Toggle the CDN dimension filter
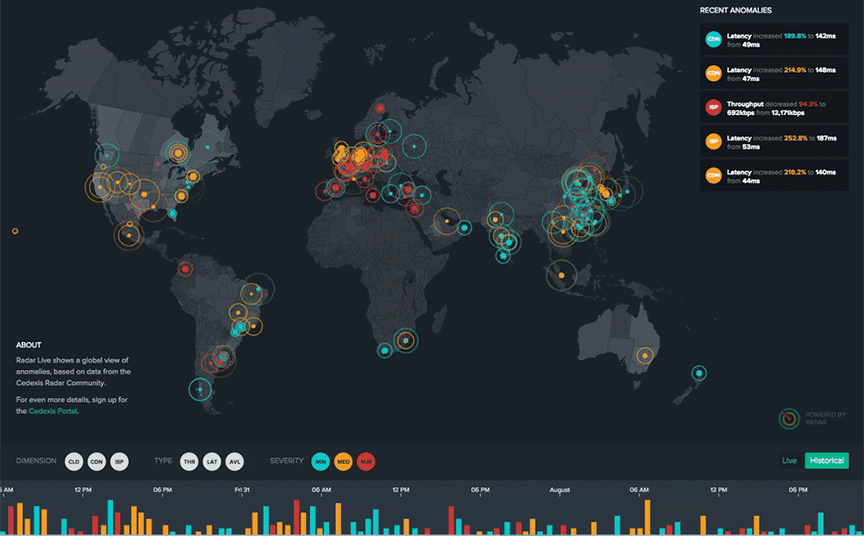The height and width of the screenshot is (536, 864). coord(96,462)
